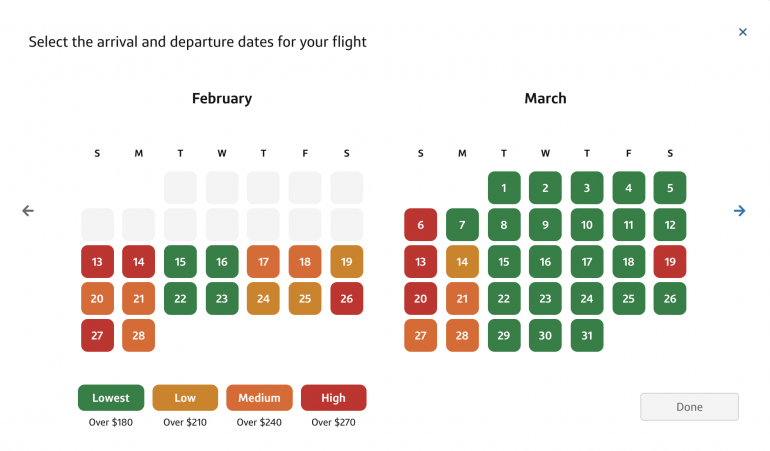The image size is (770, 451).
Task: Pick February 26 high-price date
Action: pyautogui.click(x=346, y=299)
